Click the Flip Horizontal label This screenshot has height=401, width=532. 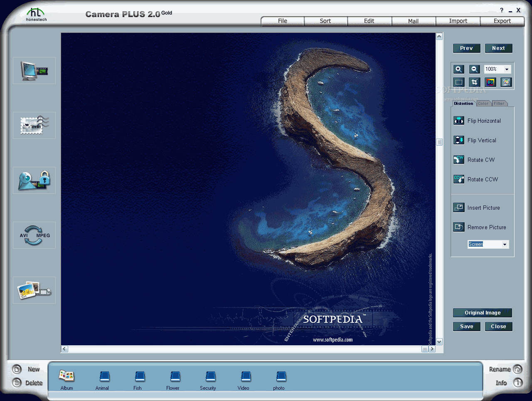(x=484, y=121)
